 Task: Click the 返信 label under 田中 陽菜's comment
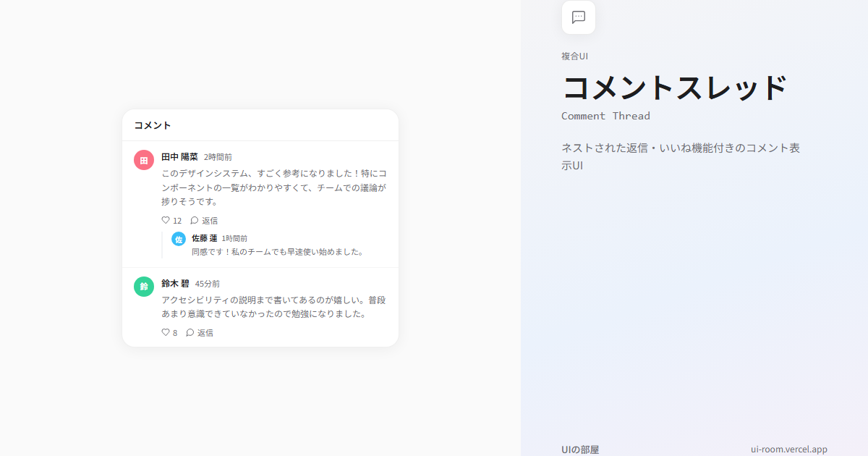click(210, 220)
